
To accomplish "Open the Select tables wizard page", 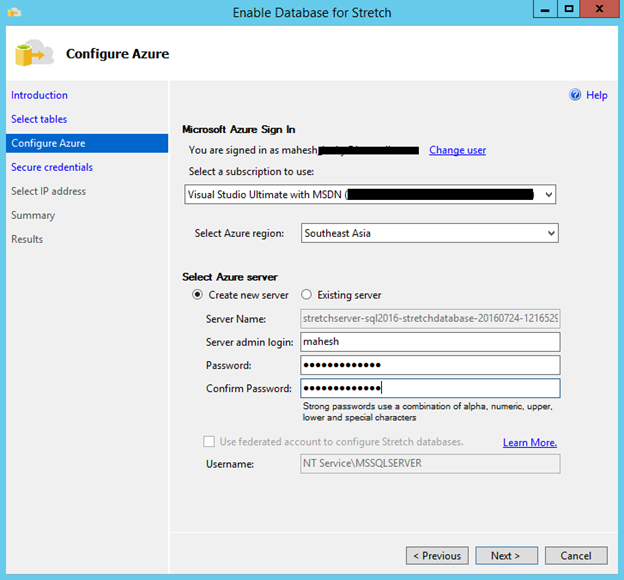I will tap(39, 119).
